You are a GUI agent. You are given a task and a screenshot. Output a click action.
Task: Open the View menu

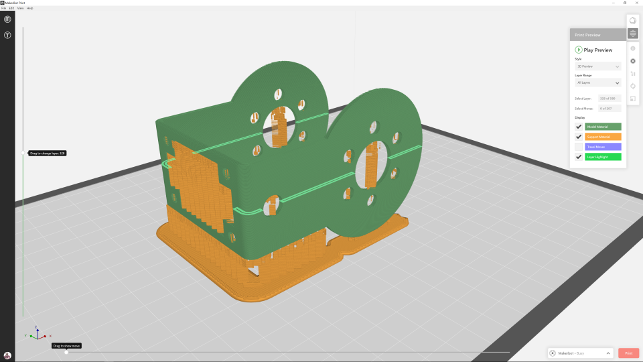tap(21, 8)
